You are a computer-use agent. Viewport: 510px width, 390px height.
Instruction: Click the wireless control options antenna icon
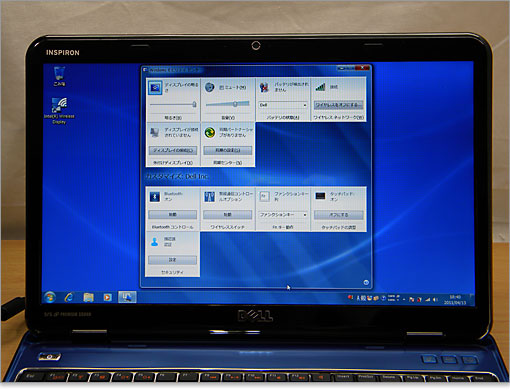209,197
